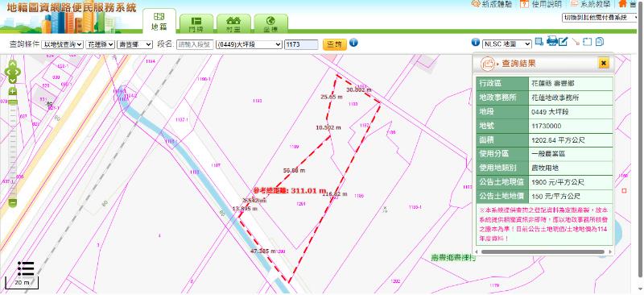Zoom out with the minus button
This screenshot has width=644, height=295.
point(13,202)
